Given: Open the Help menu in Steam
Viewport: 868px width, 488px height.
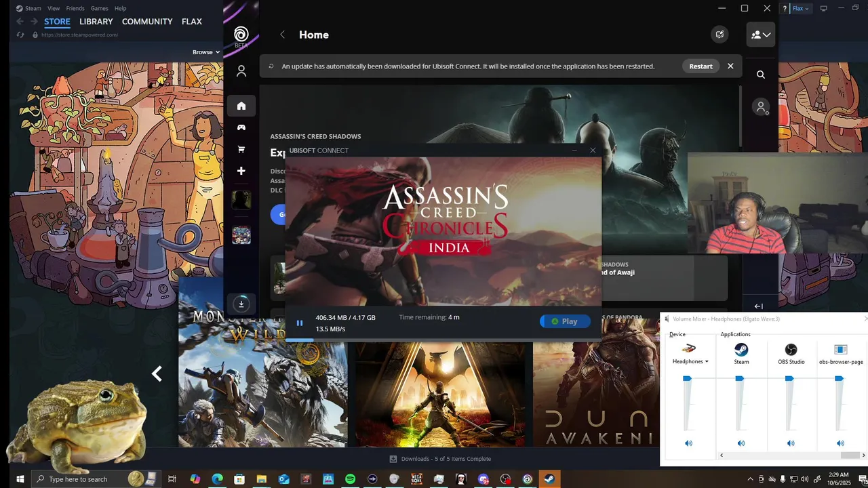Looking at the screenshot, I should (x=121, y=8).
